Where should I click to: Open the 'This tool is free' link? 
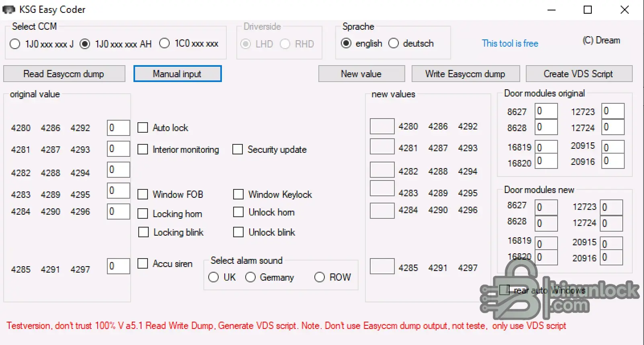pos(510,43)
